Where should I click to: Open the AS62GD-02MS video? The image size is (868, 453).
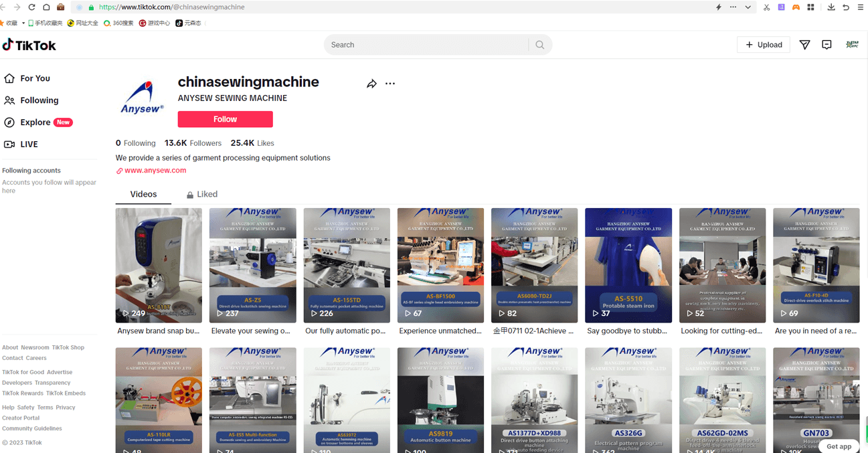pyautogui.click(x=722, y=400)
